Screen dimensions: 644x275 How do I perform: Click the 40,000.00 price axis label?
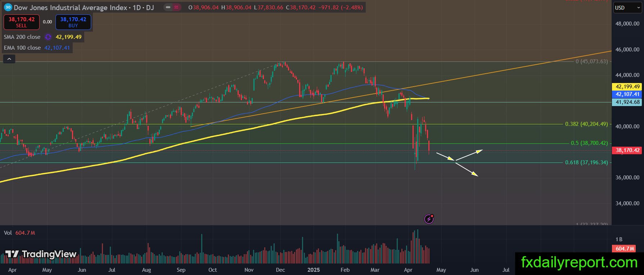(x=627, y=127)
